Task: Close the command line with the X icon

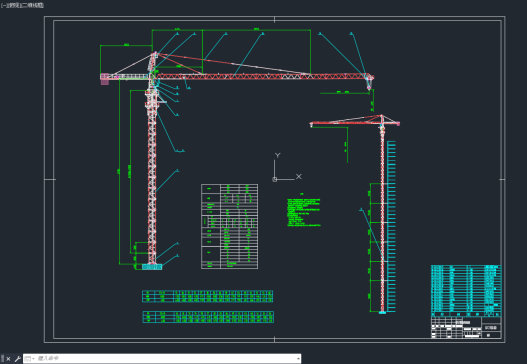Action: pos(8,359)
